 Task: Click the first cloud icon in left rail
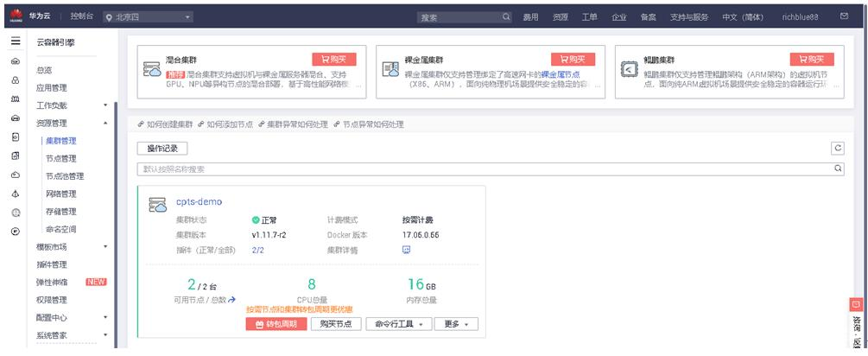(16, 60)
